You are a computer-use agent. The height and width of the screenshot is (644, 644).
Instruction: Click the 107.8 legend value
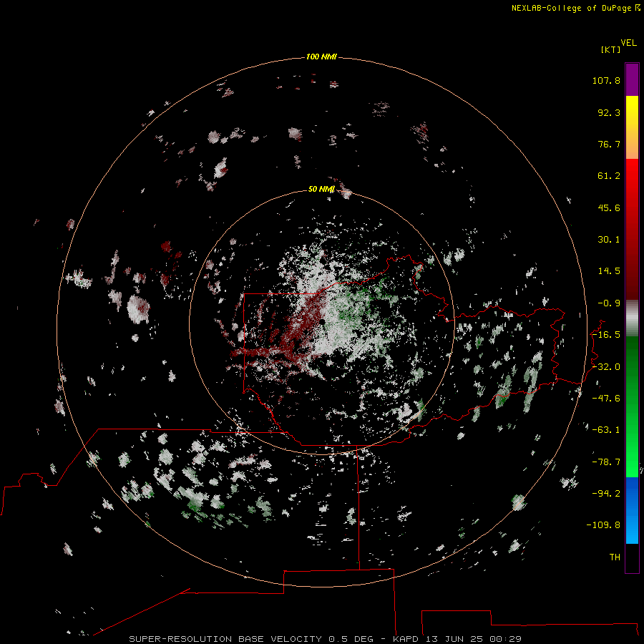coord(606,80)
